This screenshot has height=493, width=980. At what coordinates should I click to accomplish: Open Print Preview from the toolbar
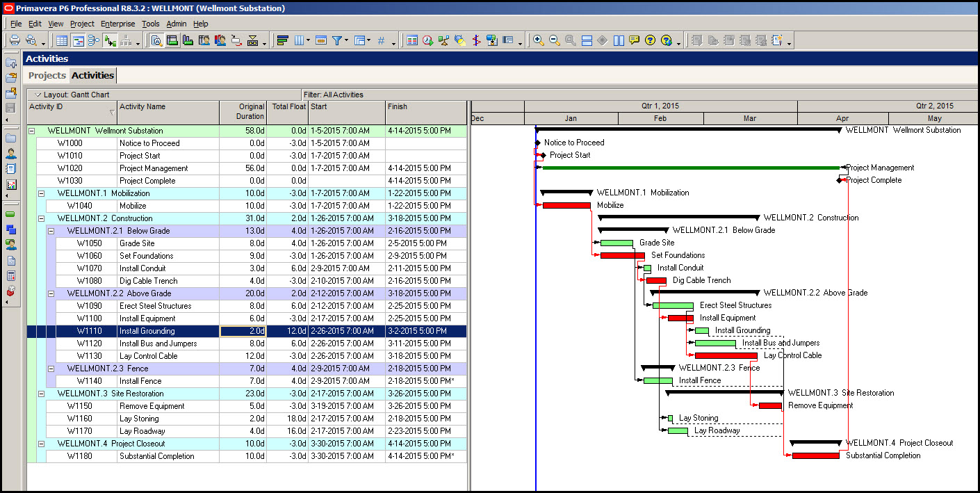tap(31, 40)
